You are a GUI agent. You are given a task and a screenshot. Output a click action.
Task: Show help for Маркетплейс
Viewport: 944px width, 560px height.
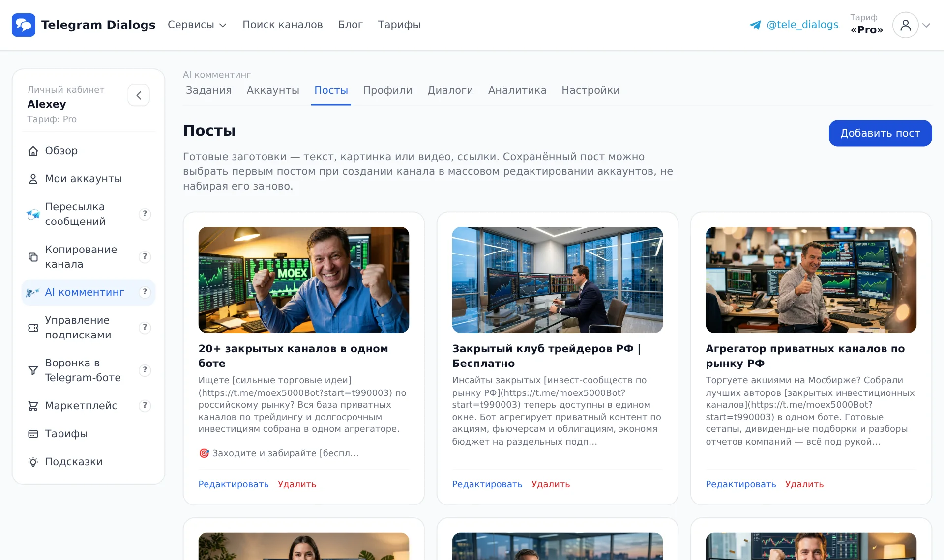(x=145, y=405)
